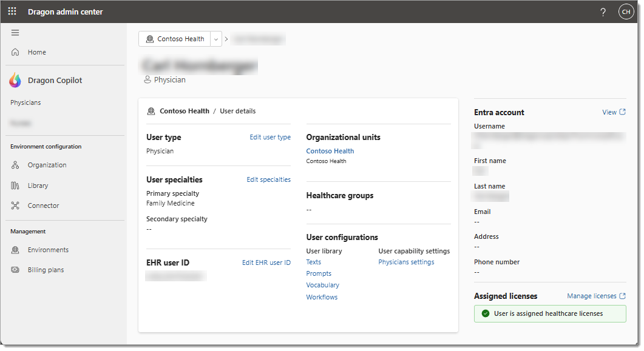Screen dimensions: 644x351
Task: Click the Organizational units heading
Action: (344, 138)
